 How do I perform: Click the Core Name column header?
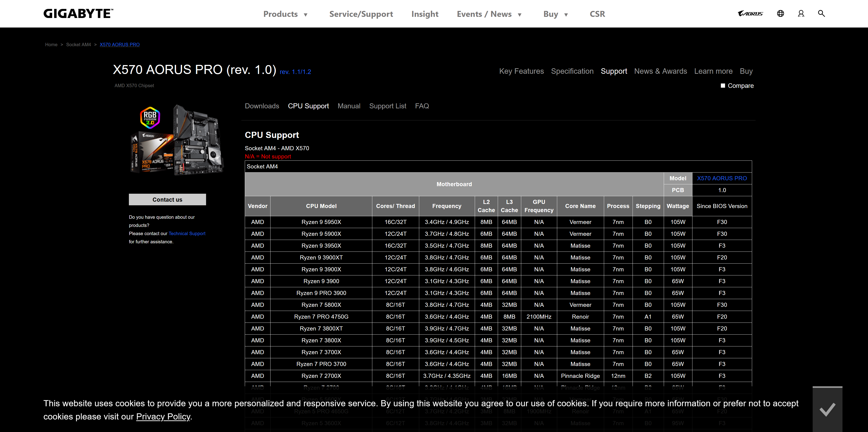click(x=580, y=206)
